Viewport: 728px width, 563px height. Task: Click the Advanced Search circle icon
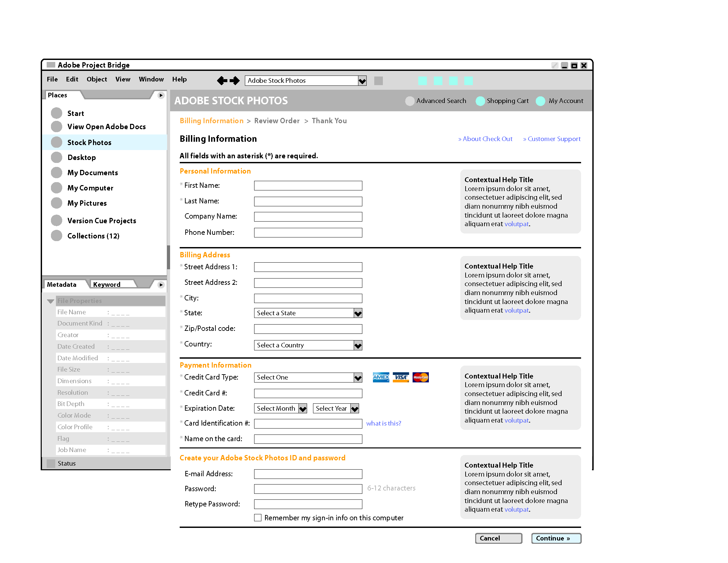point(410,101)
